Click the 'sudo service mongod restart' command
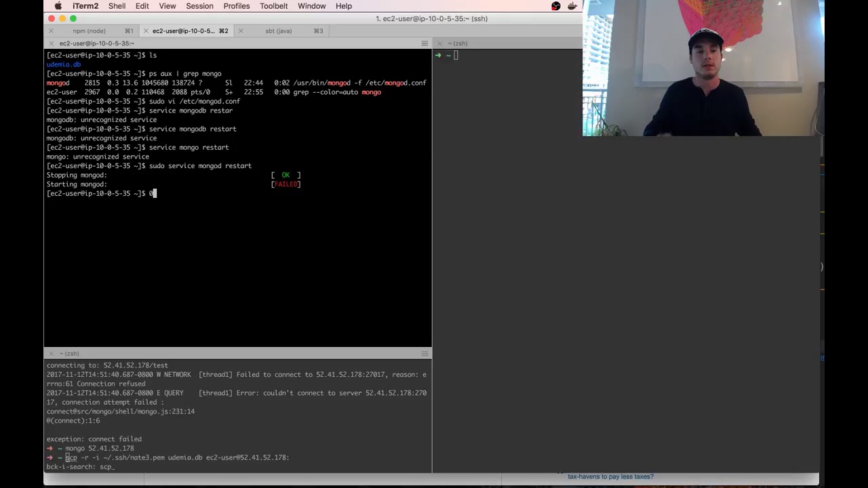The image size is (868, 488). 200,165
